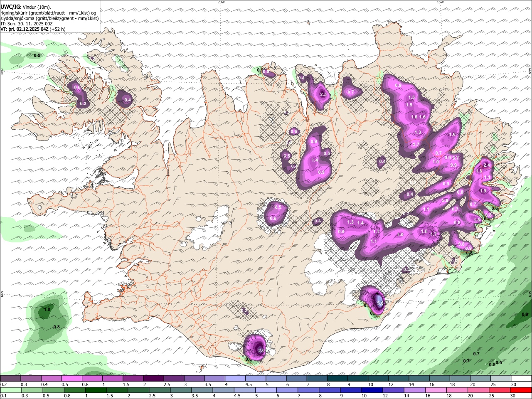This screenshot has width=532, height=399.
Task: Click the dark mauve swatch above the 0.2 label
Action: point(10,379)
